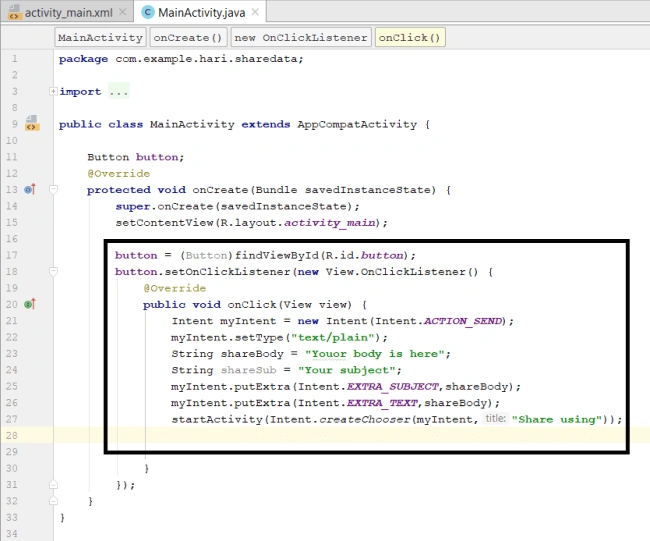Click the findViewById call

[x=276, y=255]
